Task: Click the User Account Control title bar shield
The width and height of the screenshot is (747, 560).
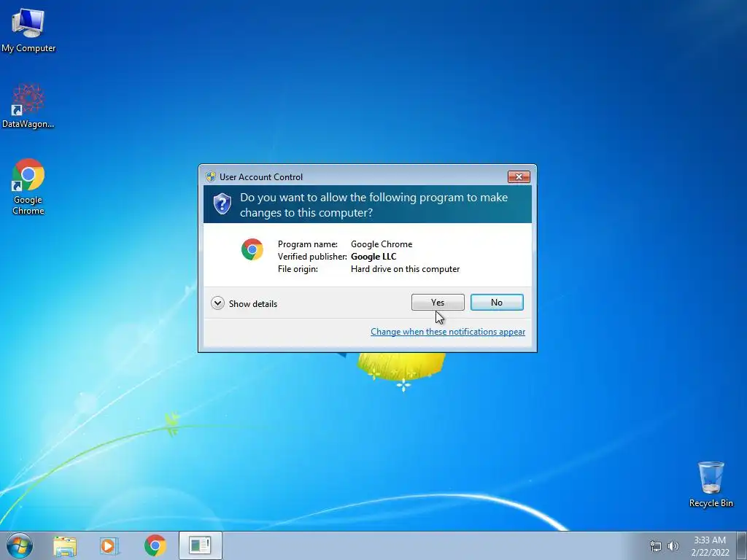Action: point(211,177)
